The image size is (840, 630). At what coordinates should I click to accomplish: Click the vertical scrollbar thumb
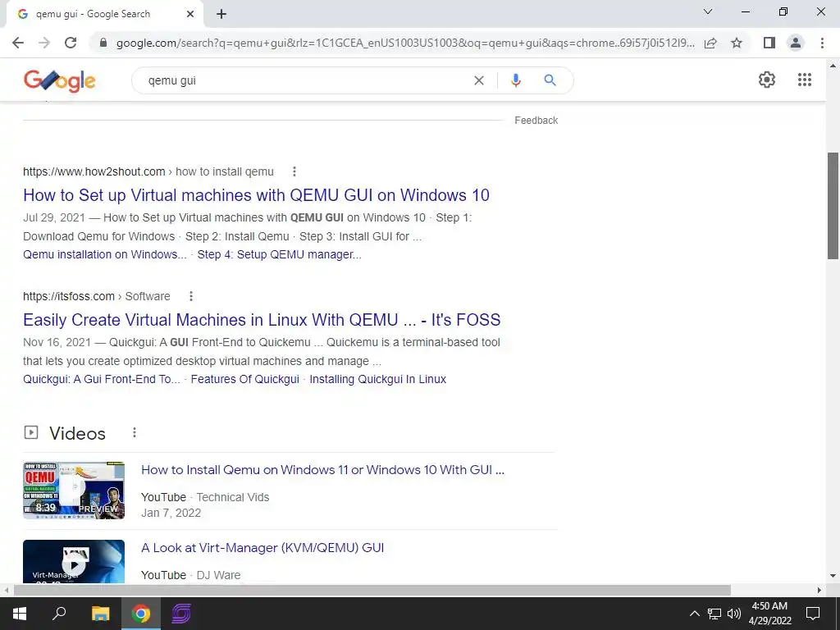coord(833,206)
